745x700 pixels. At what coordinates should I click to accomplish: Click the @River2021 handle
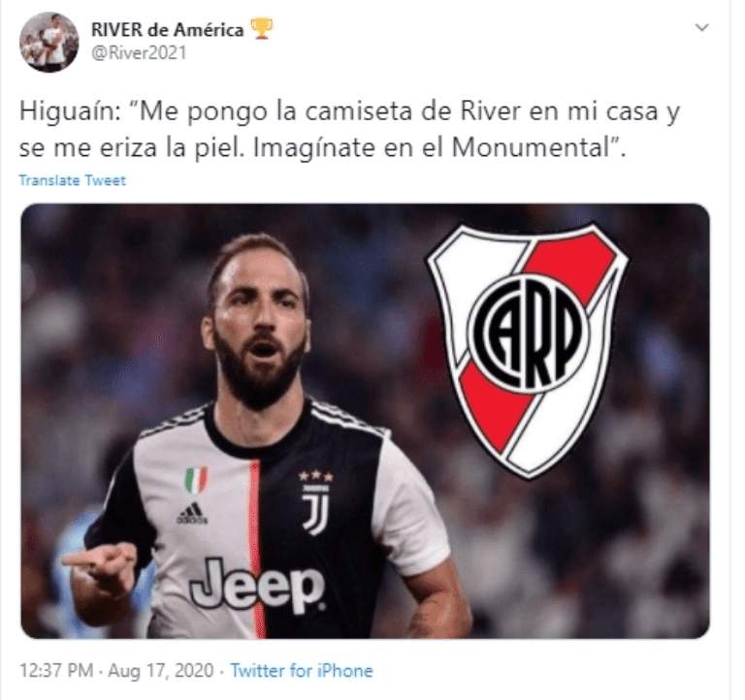tap(139, 52)
